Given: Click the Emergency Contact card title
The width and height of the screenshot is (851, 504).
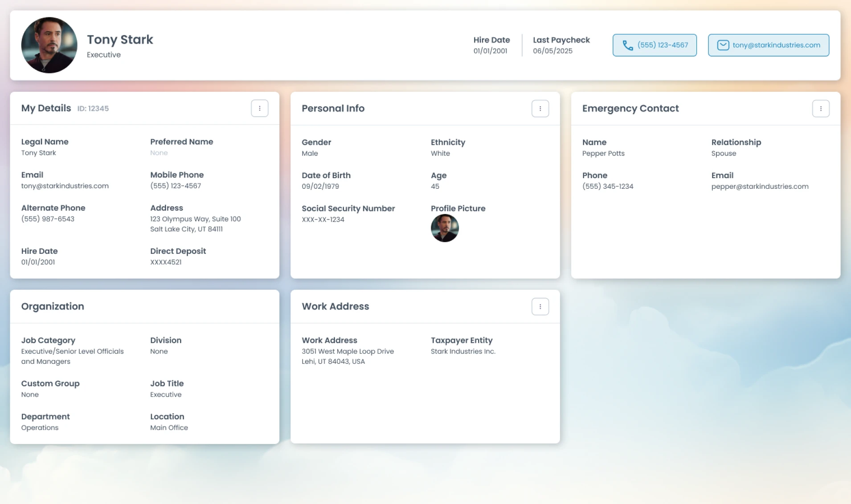Looking at the screenshot, I should click(630, 108).
